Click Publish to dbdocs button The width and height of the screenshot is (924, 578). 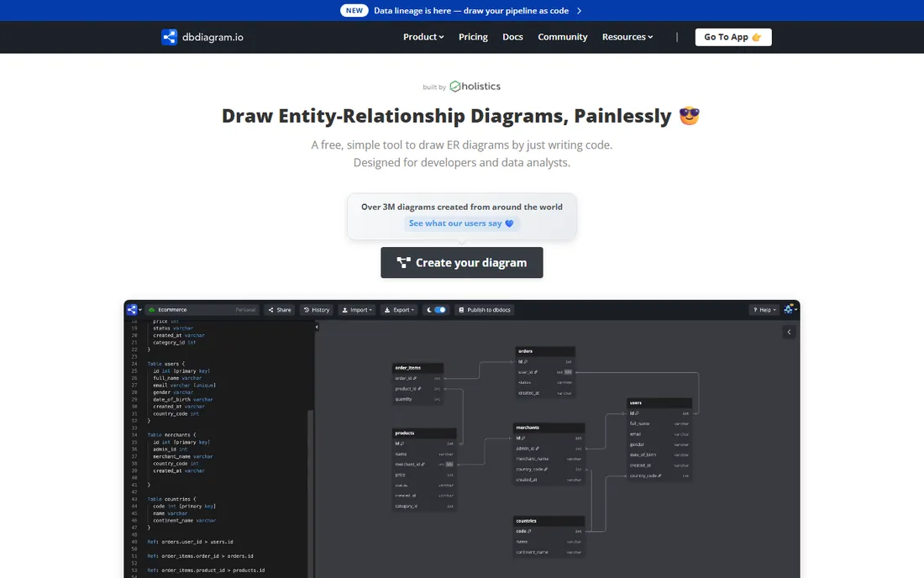coord(485,310)
